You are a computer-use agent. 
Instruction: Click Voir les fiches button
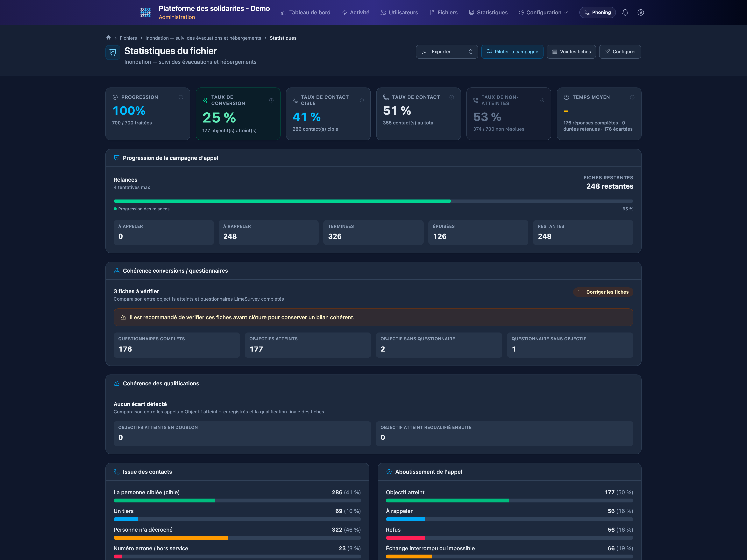click(x=571, y=52)
